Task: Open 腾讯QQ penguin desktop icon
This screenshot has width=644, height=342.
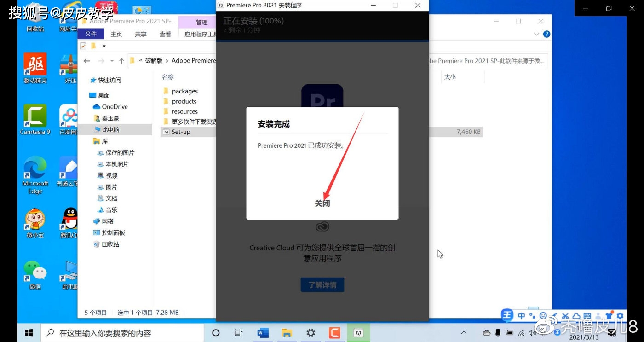Action: (x=70, y=223)
